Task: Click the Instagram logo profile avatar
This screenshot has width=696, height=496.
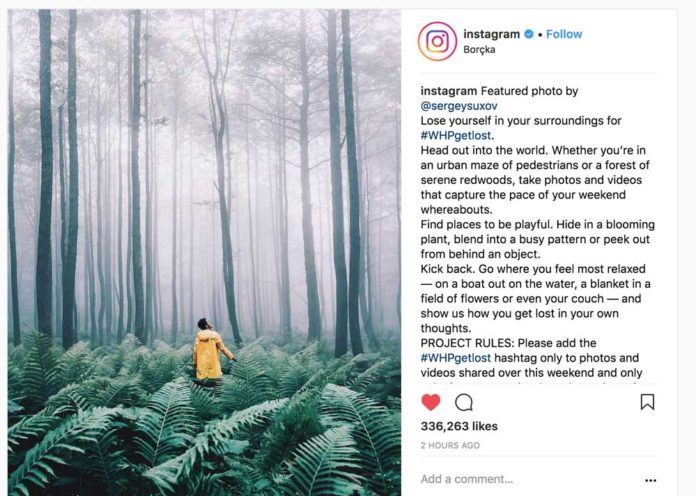Action: pos(437,41)
